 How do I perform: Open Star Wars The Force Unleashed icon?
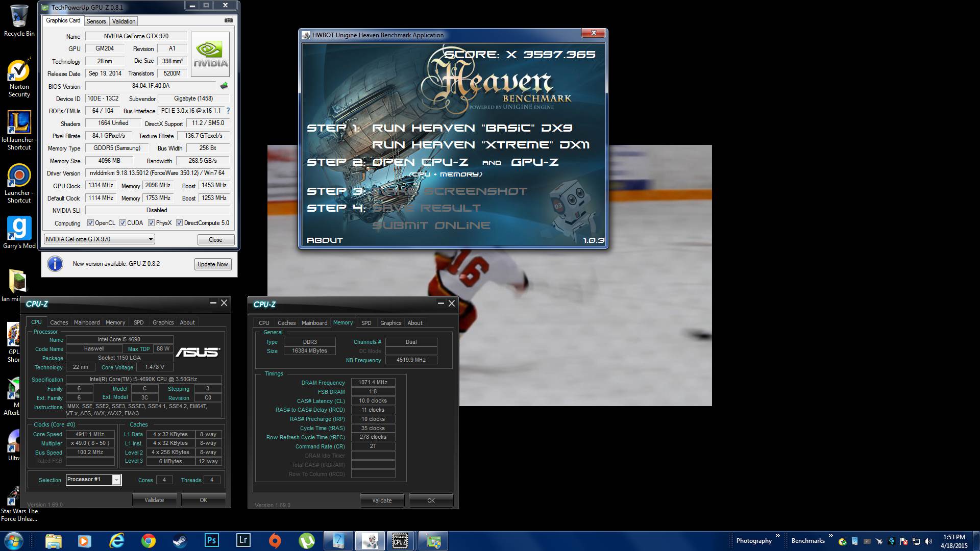click(x=19, y=504)
